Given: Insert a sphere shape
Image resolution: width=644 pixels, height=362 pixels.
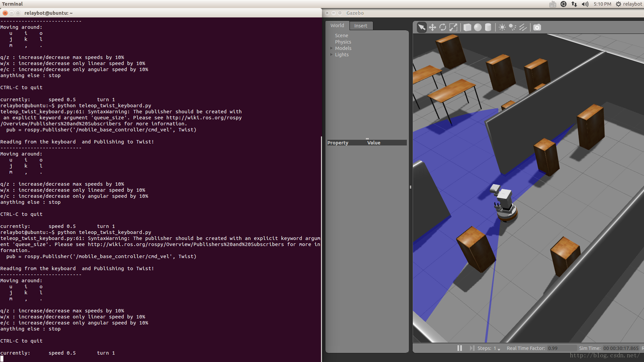Looking at the screenshot, I should click(478, 27).
